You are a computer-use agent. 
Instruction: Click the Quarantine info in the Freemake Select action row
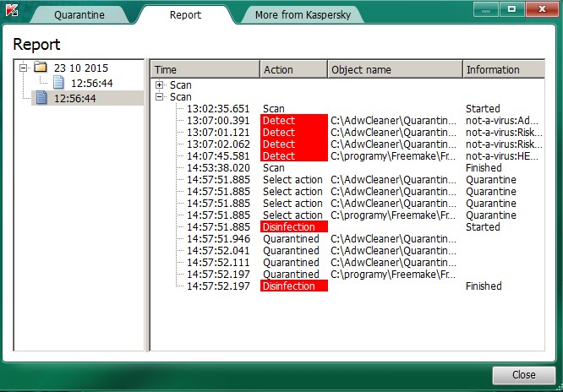(491, 215)
